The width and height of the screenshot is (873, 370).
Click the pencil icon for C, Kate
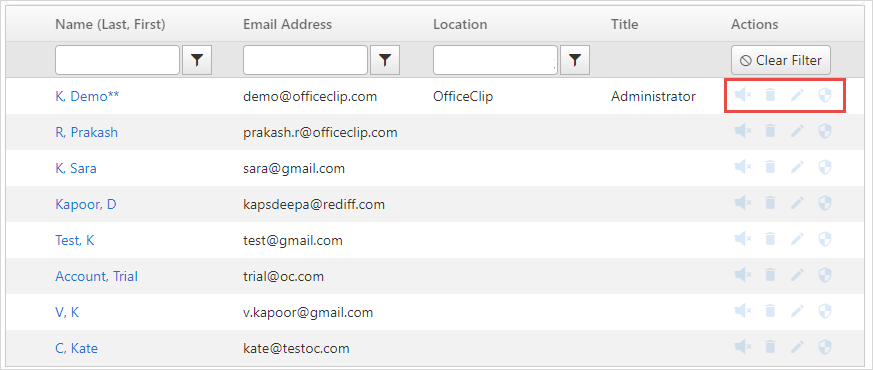tap(798, 347)
